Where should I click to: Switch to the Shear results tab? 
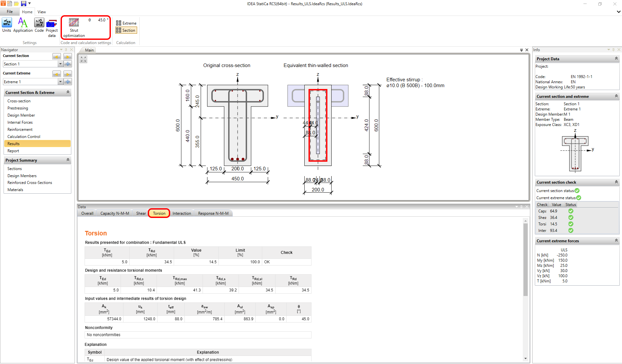[x=141, y=213]
